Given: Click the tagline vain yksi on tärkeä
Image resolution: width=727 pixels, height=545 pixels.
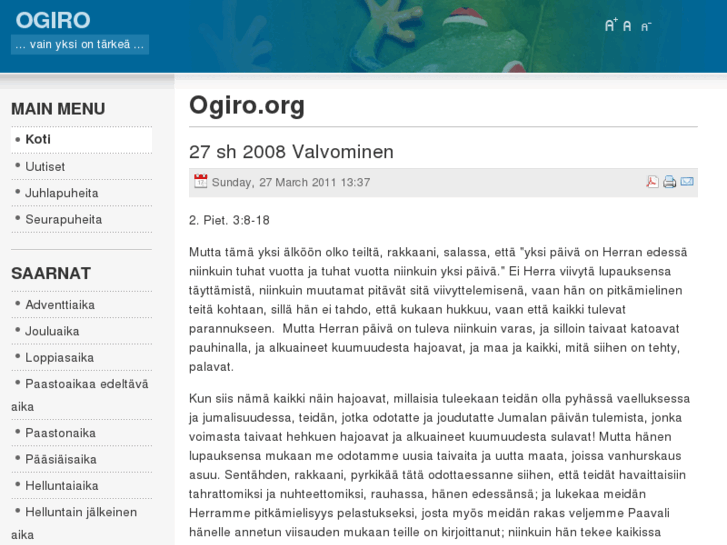Looking at the screenshot, I should [80, 45].
